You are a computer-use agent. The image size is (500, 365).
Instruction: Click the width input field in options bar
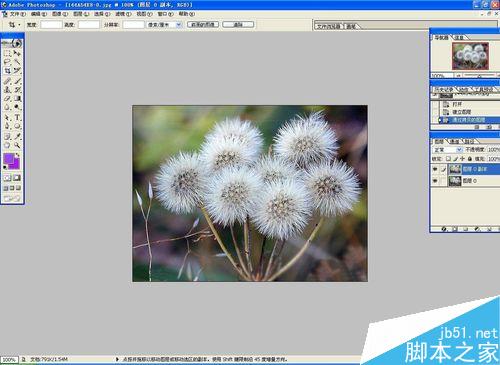point(51,25)
